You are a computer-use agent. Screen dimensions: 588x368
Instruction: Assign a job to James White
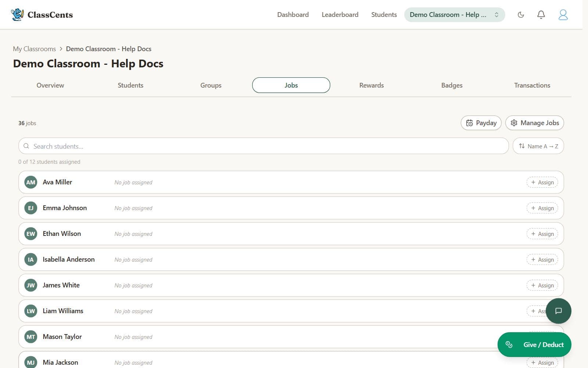pos(542,286)
